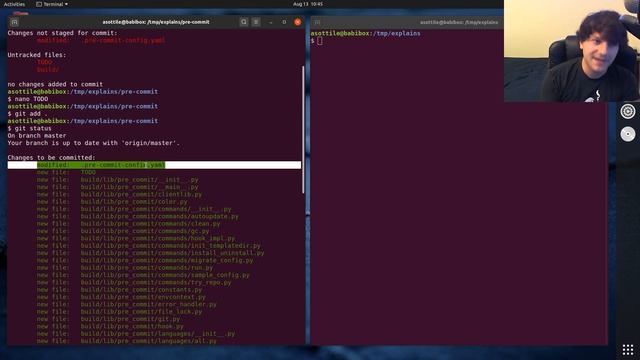Click the pre_commit/git.py line
This screenshot has height=360, width=640.
tap(109, 319)
